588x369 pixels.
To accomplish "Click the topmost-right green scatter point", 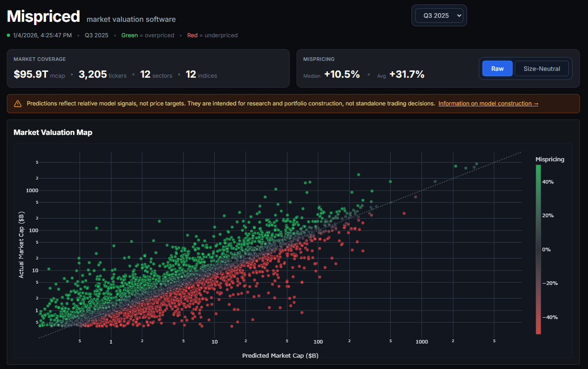I will [476, 164].
